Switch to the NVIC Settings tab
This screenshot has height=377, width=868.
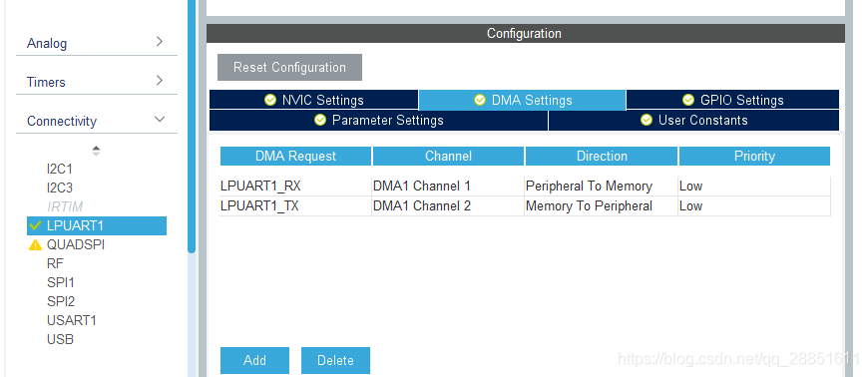[314, 100]
